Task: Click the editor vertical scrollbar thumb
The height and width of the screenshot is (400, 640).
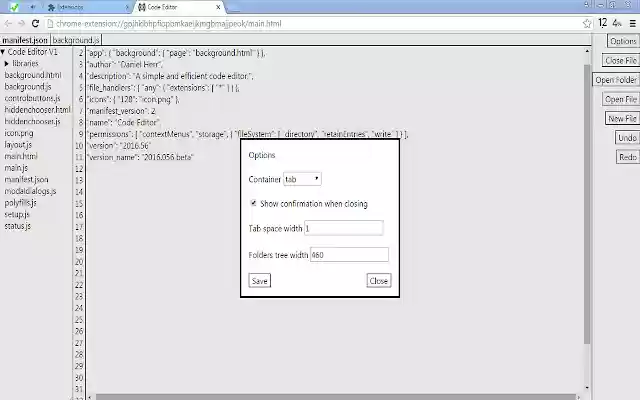Action: (x=587, y=204)
